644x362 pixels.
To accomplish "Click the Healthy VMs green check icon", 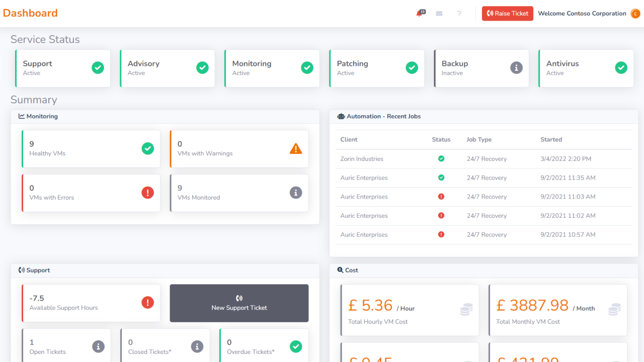I will pos(147,148).
